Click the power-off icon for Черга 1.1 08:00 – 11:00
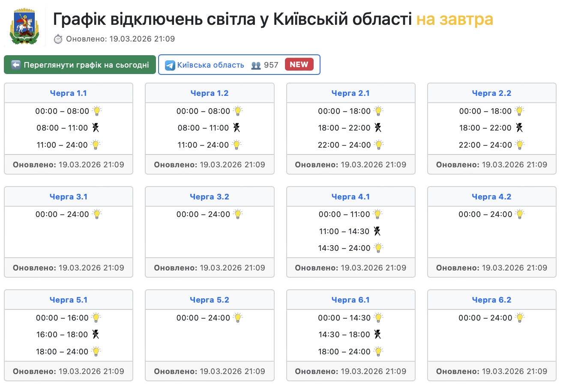The height and width of the screenshot is (392, 587). pos(96,128)
